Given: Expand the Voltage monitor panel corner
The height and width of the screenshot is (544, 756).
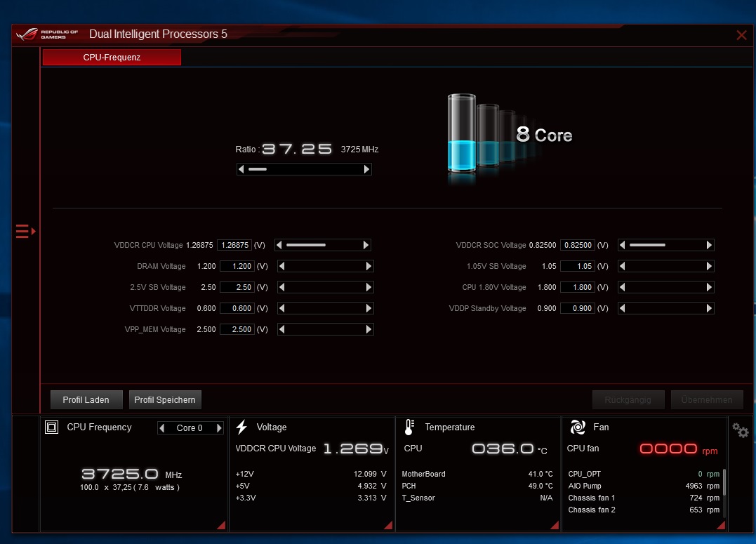Looking at the screenshot, I should (389, 525).
